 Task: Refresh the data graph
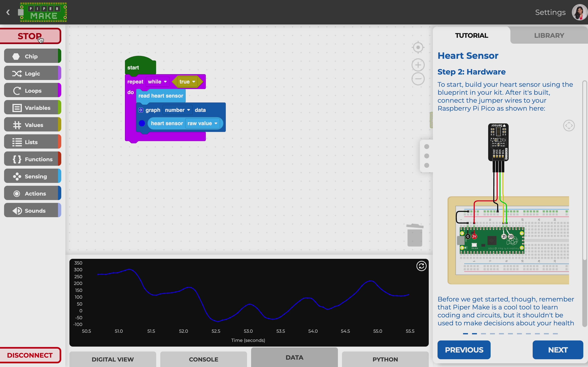[421, 266]
